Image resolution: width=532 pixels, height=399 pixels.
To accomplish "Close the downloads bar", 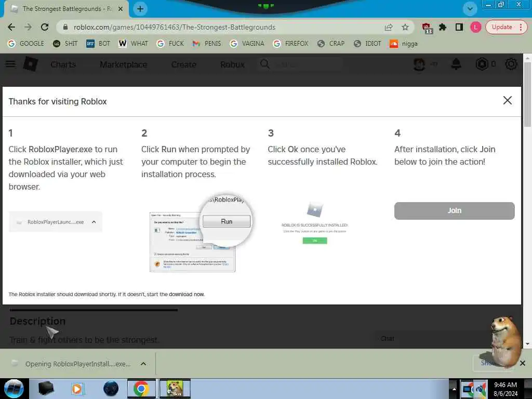I will pos(523,363).
